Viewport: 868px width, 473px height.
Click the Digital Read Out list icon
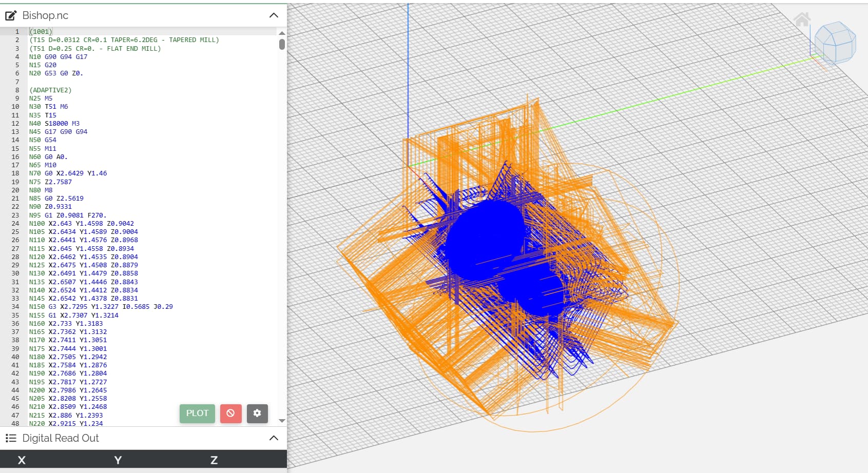click(11, 438)
